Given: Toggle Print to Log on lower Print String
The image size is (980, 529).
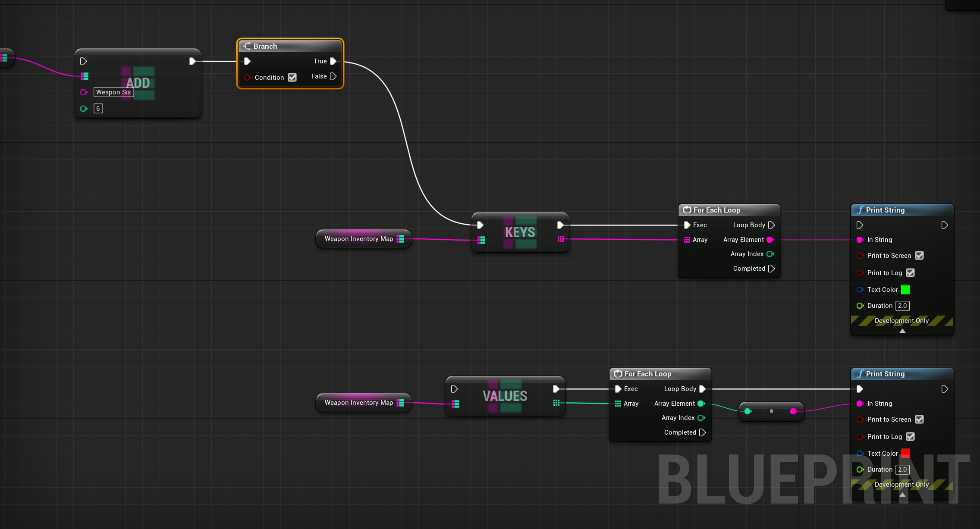Looking at the screenshot, I should tap(910, 437).
